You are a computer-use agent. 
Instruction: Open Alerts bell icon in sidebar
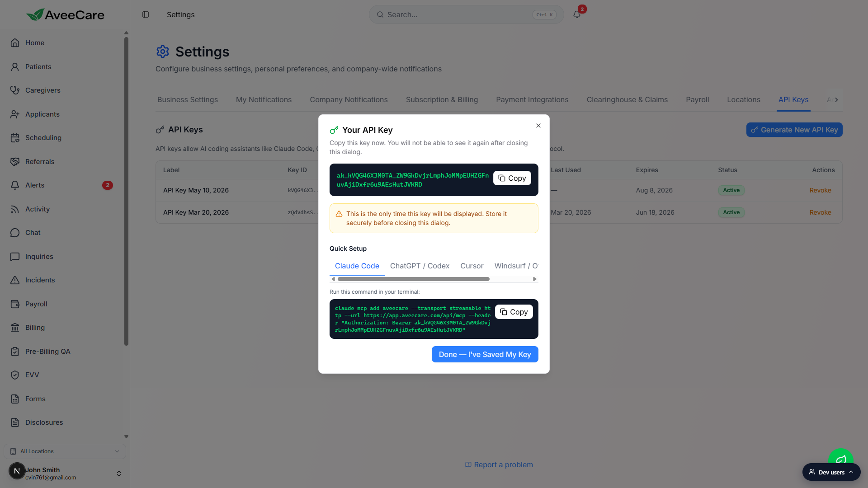click(15, 185)
